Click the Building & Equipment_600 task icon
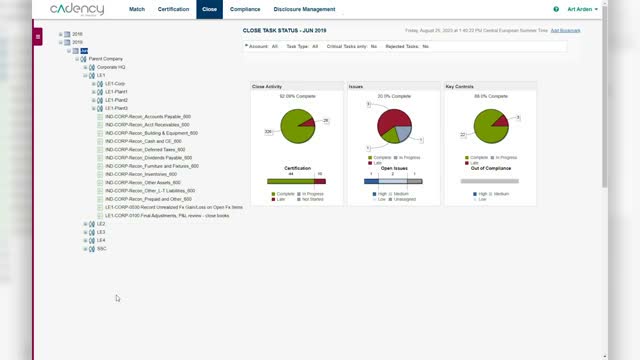This screenshot has width=640, height=360. pyautogui.click(x=100, y=133)
